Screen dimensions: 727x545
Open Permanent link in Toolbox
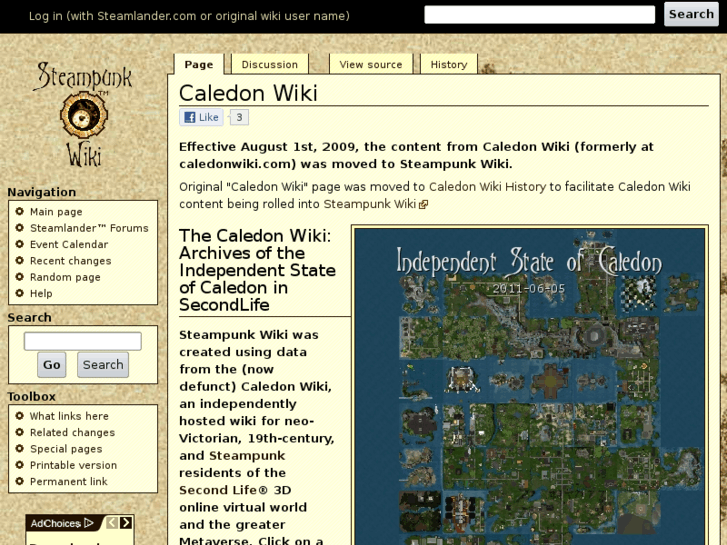pyautogui.click(x=69, y=481)
